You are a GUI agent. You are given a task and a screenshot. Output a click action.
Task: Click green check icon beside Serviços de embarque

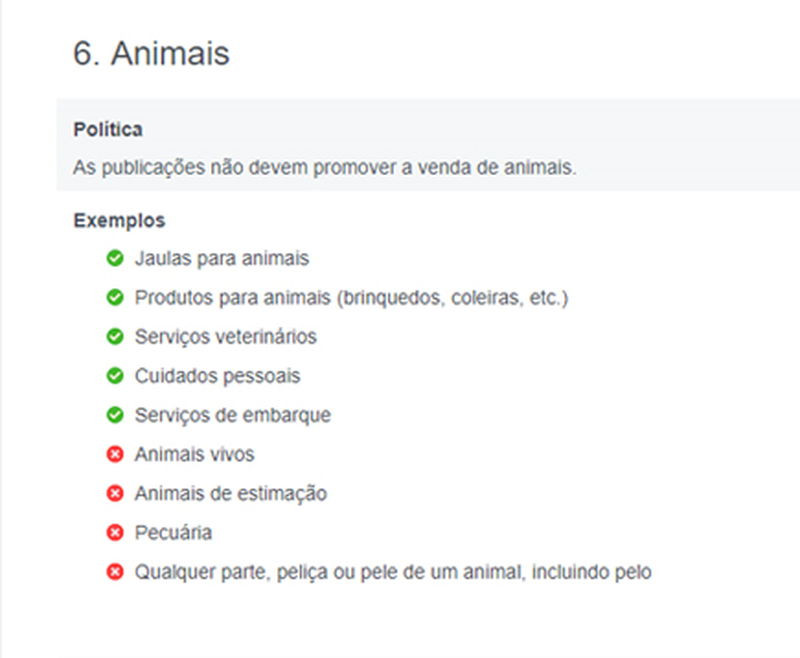(115, 415)
